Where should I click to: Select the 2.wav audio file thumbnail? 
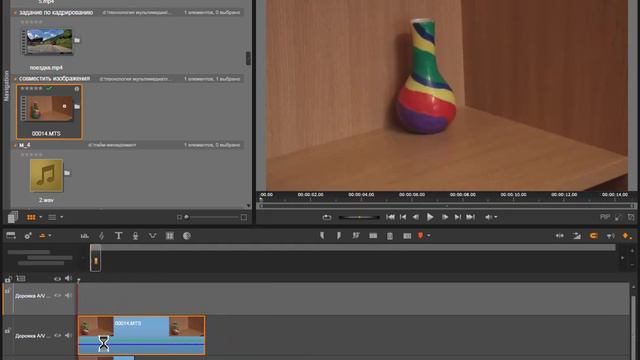pos(46,176)
